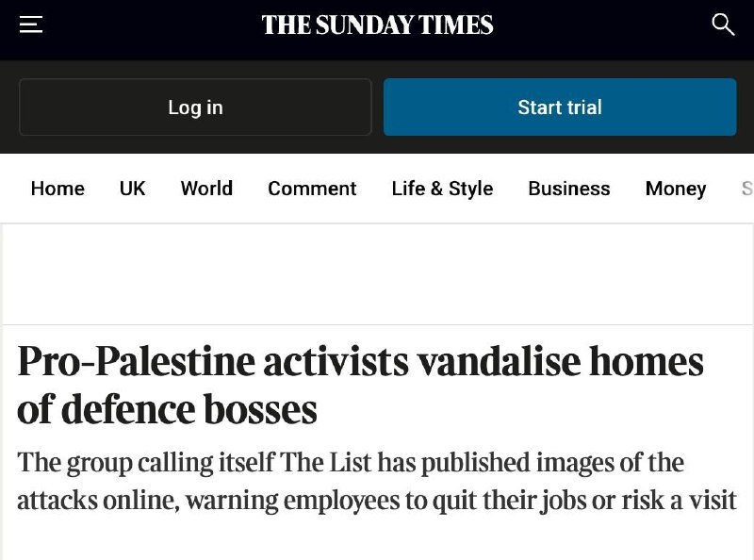
Task: Select the World navigation item
Action: point(206,189)
